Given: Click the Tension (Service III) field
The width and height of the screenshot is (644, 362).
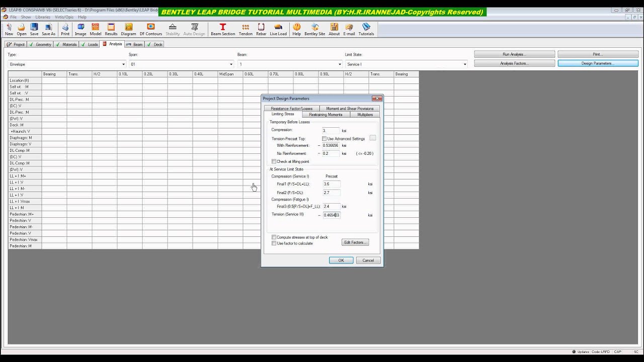Looking at the screenshot, I should pos(332,215).
